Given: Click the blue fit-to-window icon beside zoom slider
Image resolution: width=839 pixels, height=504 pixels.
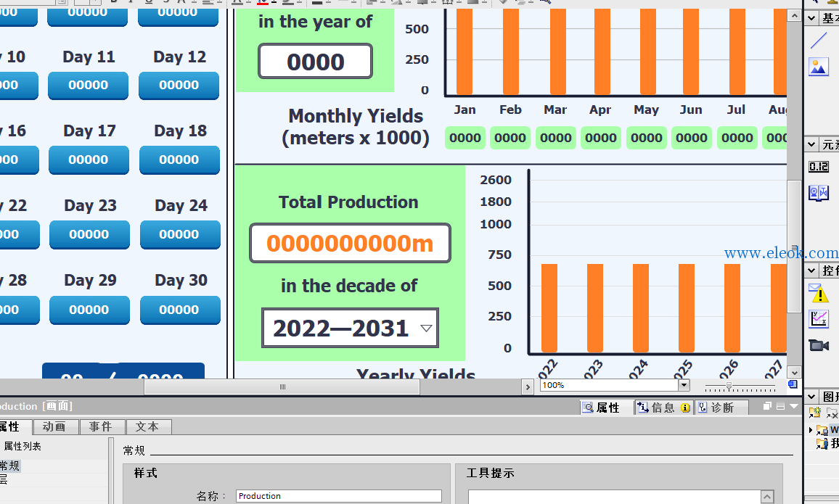Looking at the screenshot, I should point(793,384).
